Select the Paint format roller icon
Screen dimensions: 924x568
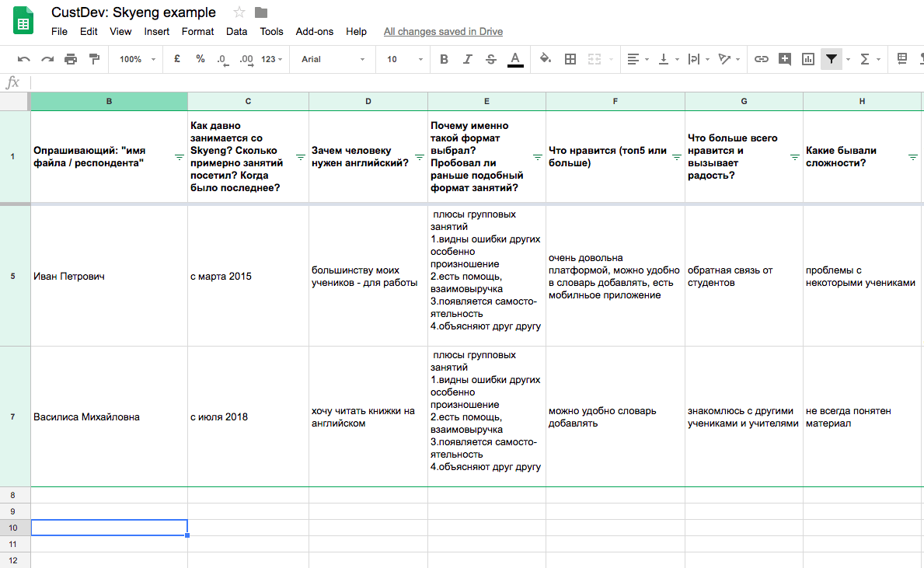(x=94, y=59)
